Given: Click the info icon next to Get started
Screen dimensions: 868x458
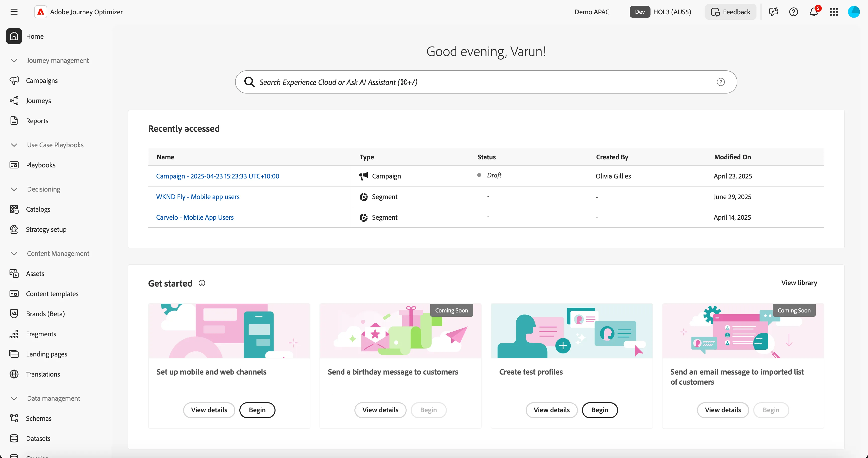Looking at the screenshot, I should tap(202, 283).
